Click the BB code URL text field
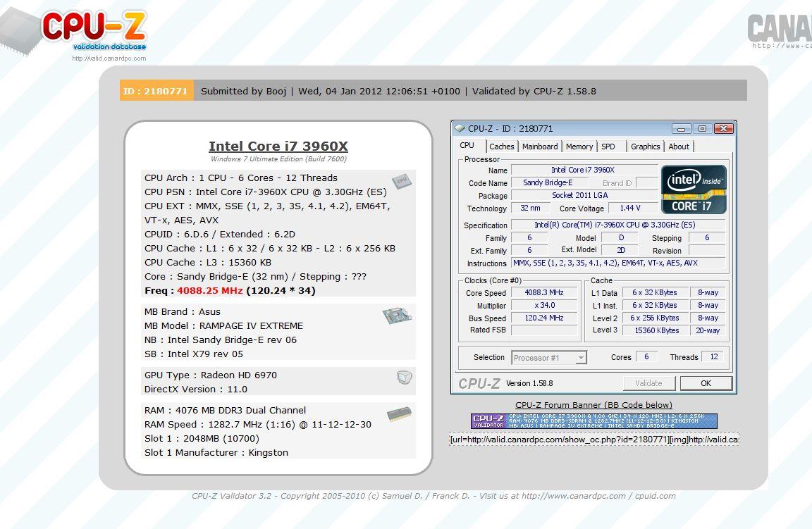 pos(594,440)
